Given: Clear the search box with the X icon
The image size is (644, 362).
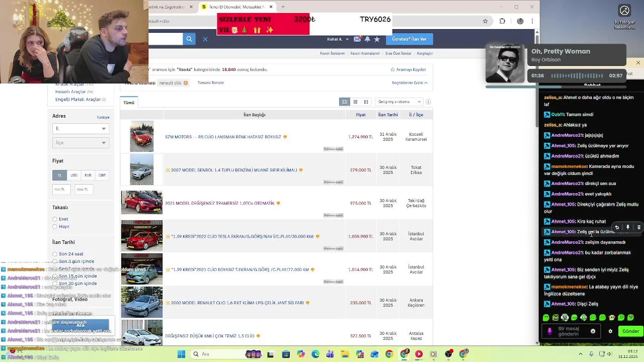Looking at the screenshot, I should (205, 39).
